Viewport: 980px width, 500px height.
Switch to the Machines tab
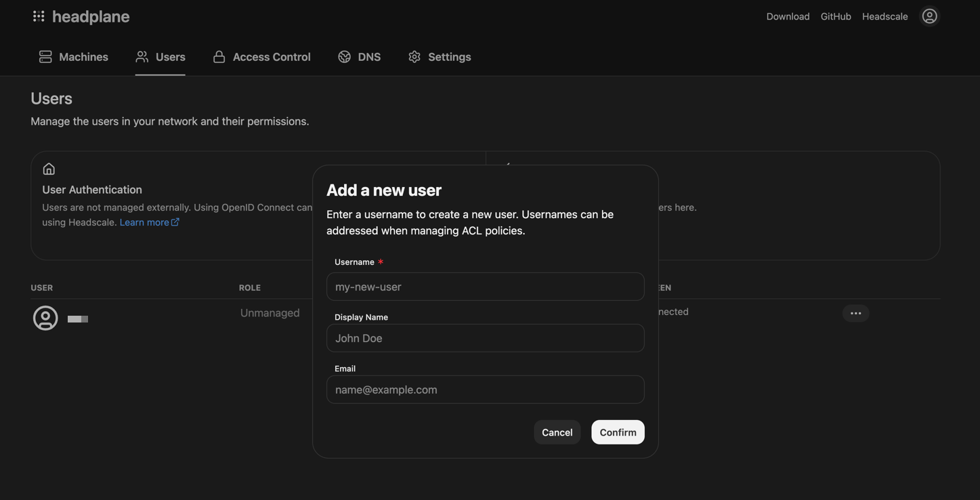[x=74, y=57]
